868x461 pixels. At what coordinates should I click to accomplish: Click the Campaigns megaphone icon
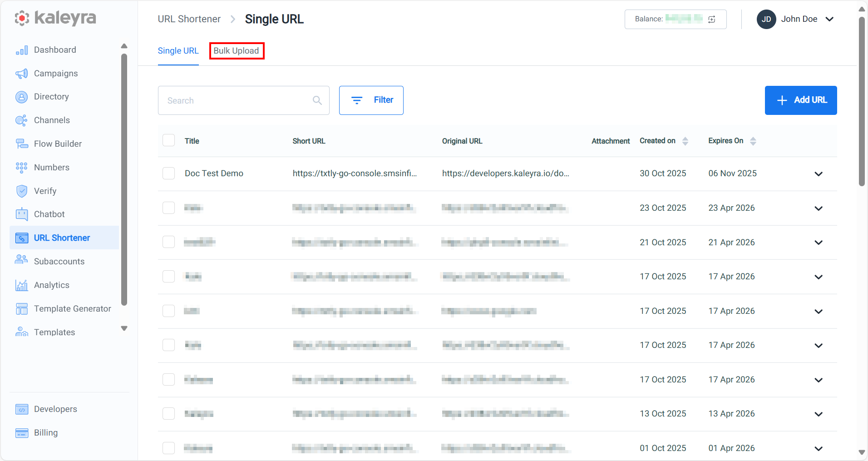coord(22,74)
